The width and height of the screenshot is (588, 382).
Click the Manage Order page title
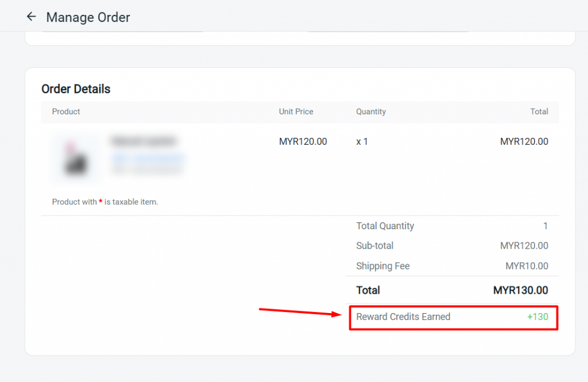[88, 17]
